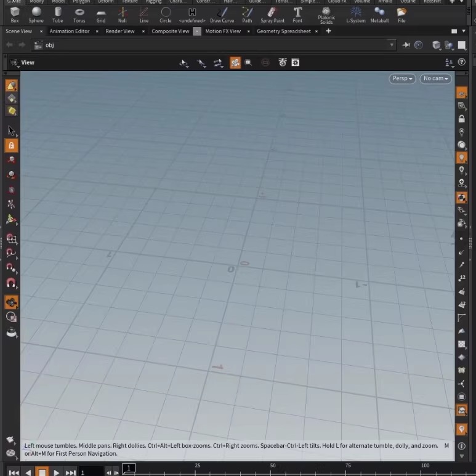Screen dimensions: 476x476
Task: Select the Font shelf tool
Action: [x=297, y=15]
